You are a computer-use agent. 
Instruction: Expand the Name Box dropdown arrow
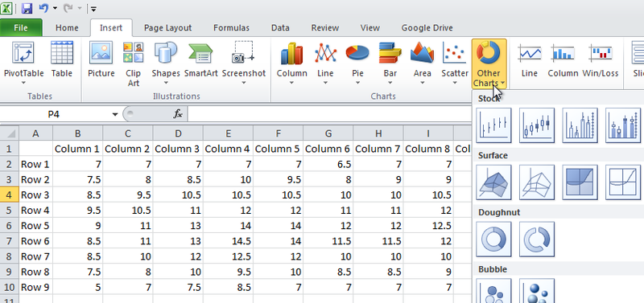pyautogui.click(x=115, y=114)
